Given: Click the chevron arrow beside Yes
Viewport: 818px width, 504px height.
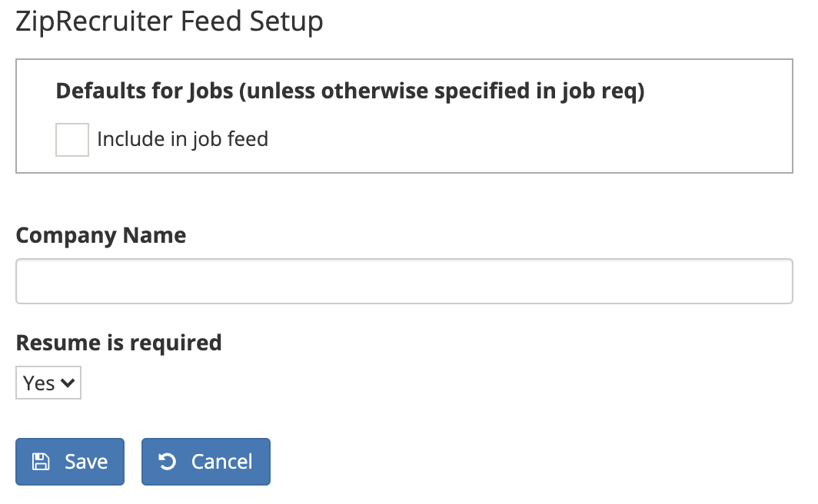Looking at the screenshot, I should pyautogui.click(x=68, y=383).
